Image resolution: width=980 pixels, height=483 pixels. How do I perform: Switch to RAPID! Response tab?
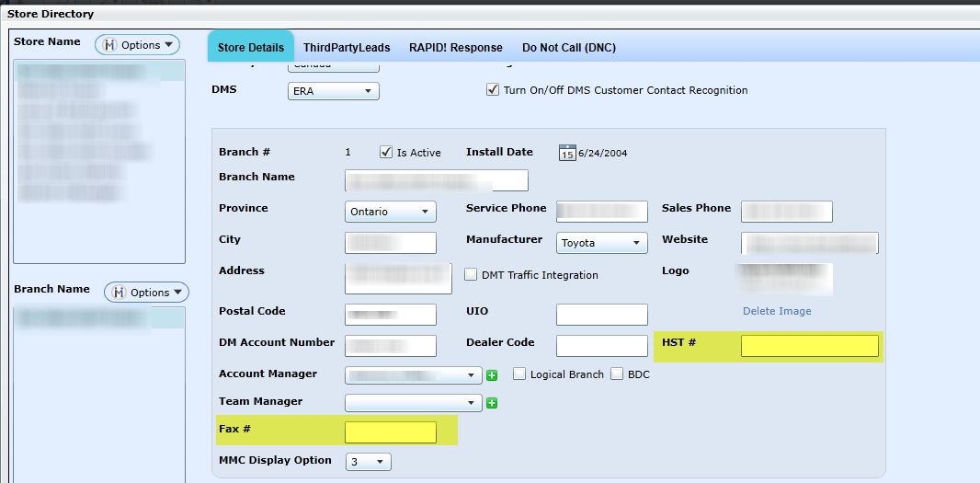[456, 48]
